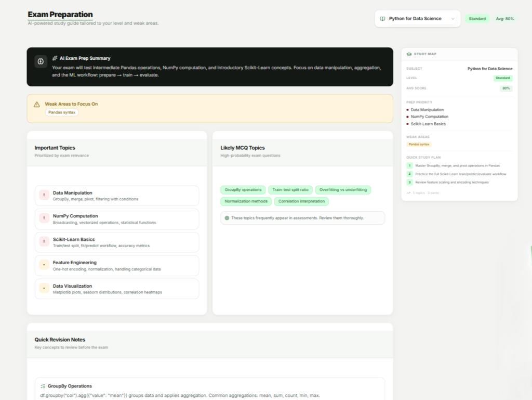Open the Feature Engineering topic card
The image size is (532, 400).
(117, 266)
